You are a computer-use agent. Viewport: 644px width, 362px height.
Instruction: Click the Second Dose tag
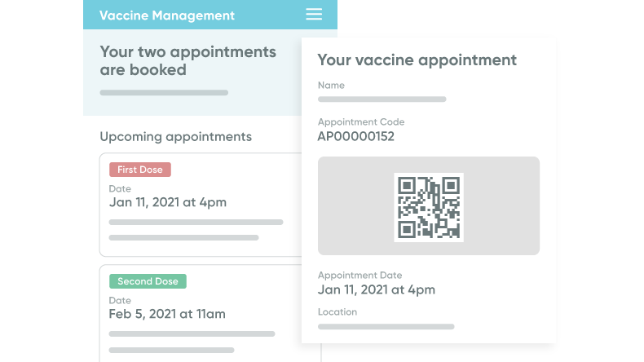148,281
